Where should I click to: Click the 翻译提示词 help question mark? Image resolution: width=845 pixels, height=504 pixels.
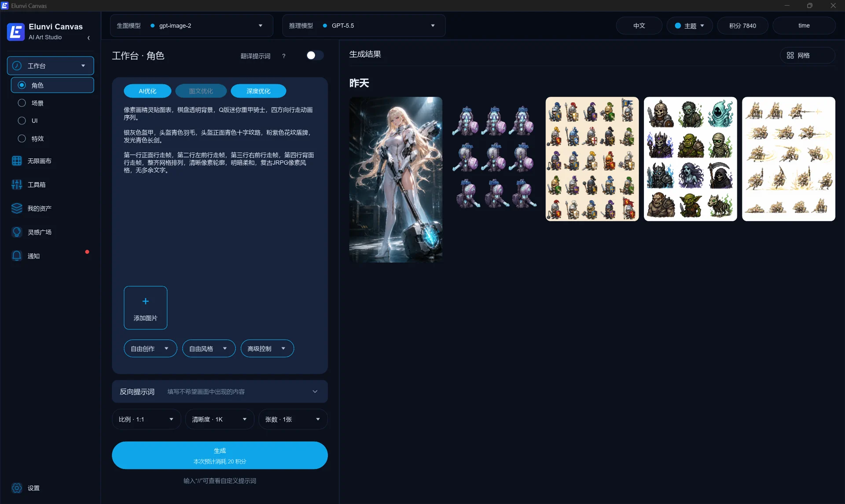tap(284, 56)
